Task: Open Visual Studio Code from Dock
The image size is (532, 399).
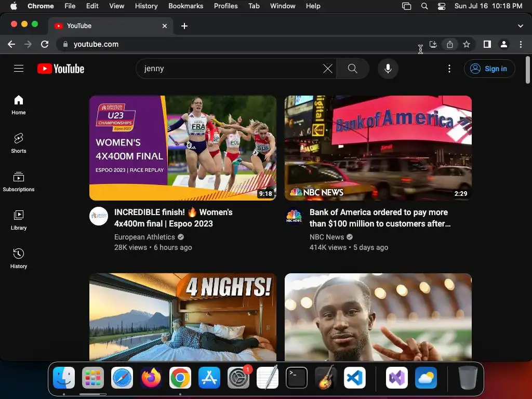Action: [x=354, y=378]
